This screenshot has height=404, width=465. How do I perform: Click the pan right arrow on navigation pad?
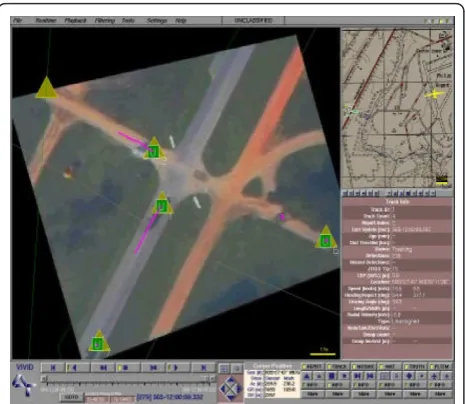tap(239, 389)
